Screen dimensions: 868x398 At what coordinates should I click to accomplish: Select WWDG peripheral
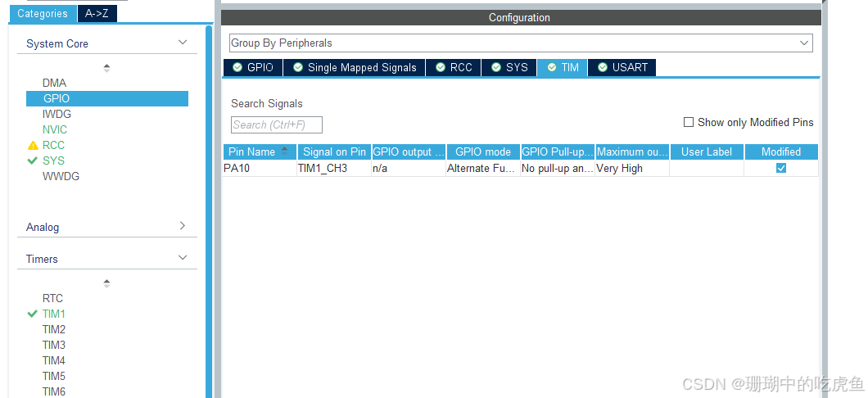pos(61,176)
